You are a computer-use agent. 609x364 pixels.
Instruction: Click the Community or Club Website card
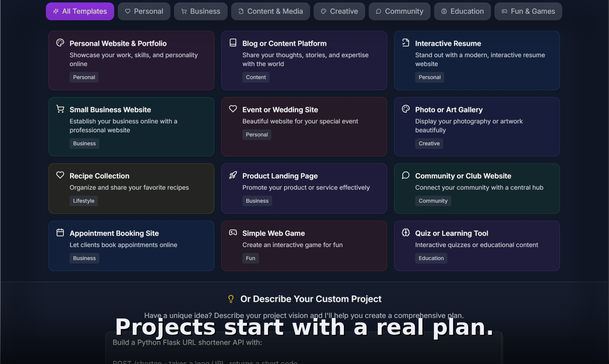[x=477, y=188]
